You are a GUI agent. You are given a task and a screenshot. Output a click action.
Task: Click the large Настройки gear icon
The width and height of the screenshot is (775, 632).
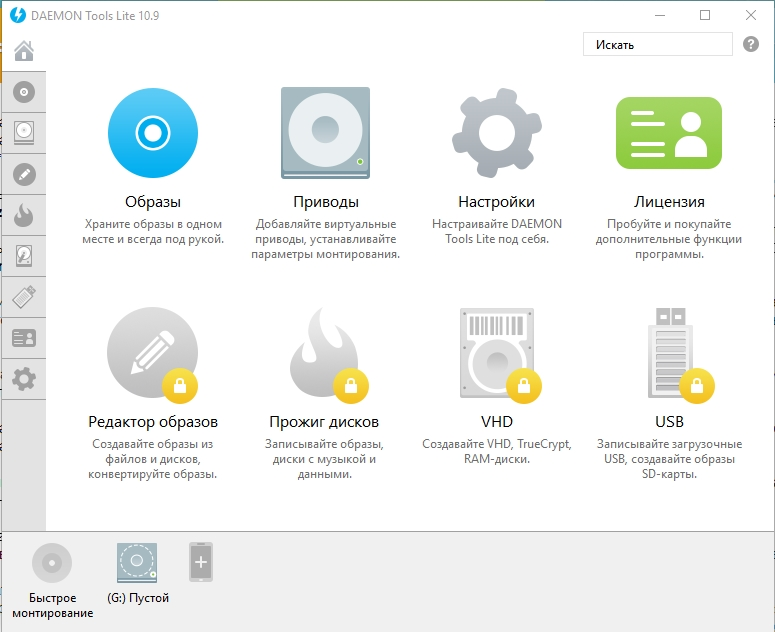coord(497,133)
